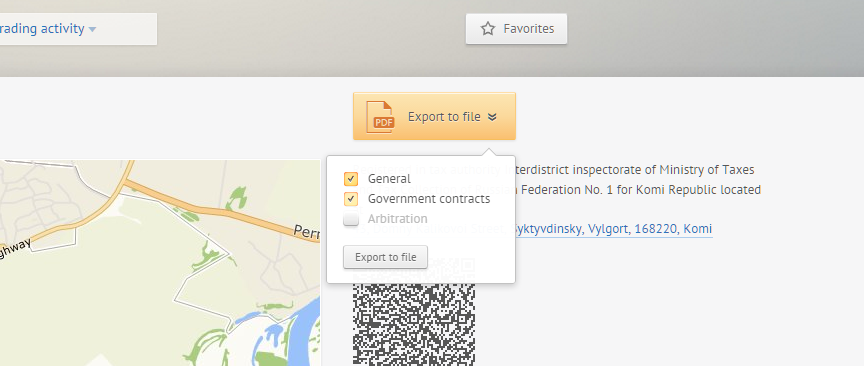Click the gray Export to file button
The image size is (864, 366).
[385, 257]
